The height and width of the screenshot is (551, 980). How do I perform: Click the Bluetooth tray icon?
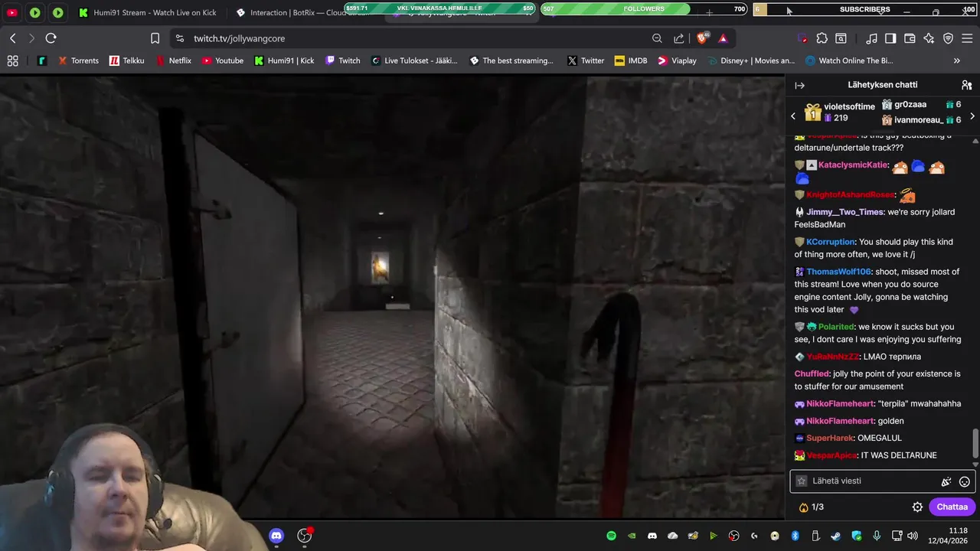coord(795,536)
